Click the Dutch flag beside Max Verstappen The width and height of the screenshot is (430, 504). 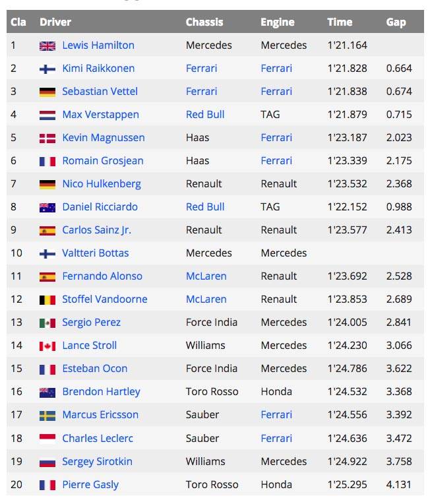[47, 115]
